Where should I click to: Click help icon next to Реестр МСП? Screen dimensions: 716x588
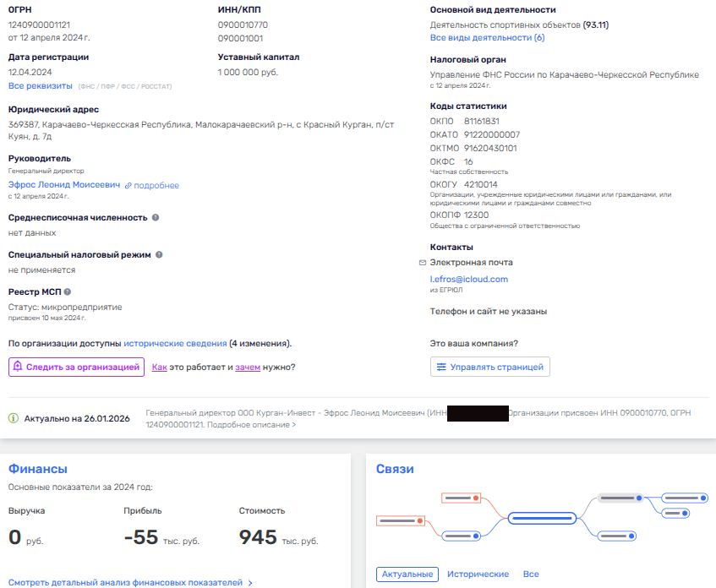tap(68, 291)
